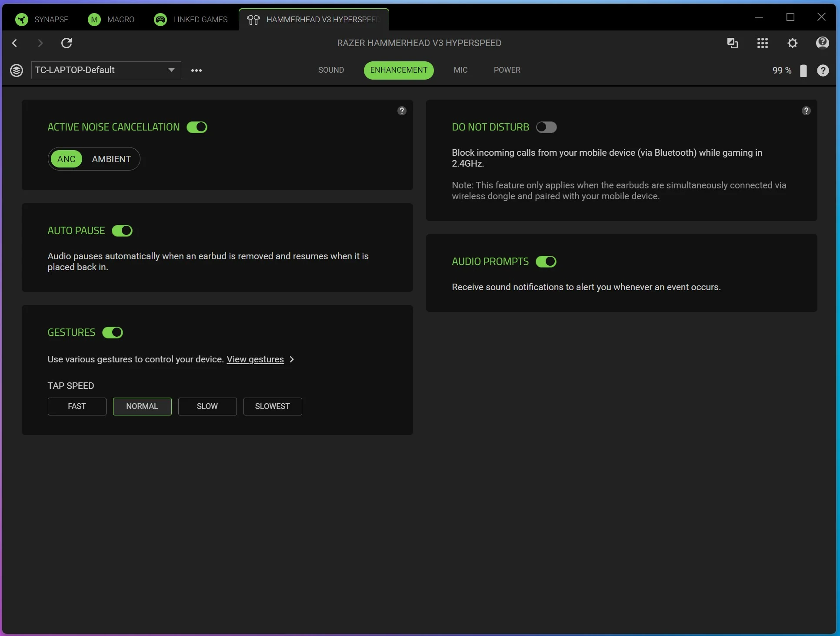
Task: Enable Do Not Disturb switch
Action: point(547,127)
